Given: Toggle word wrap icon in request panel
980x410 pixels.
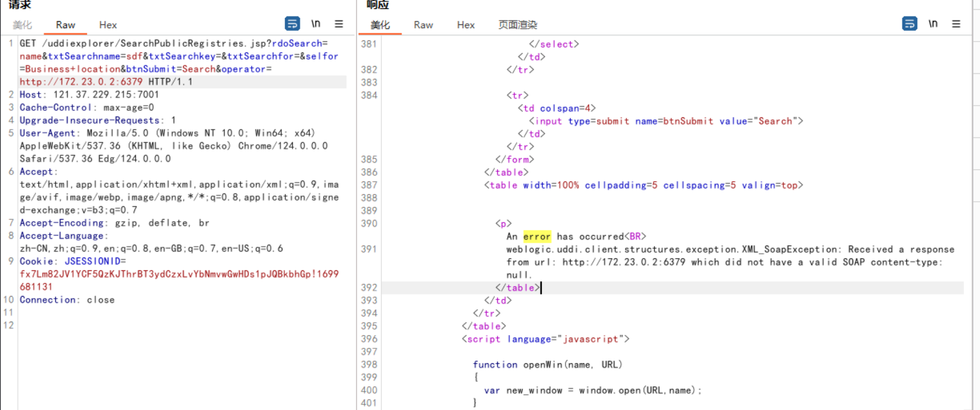Looking at the screenshot, I should [x=292, y=24].
